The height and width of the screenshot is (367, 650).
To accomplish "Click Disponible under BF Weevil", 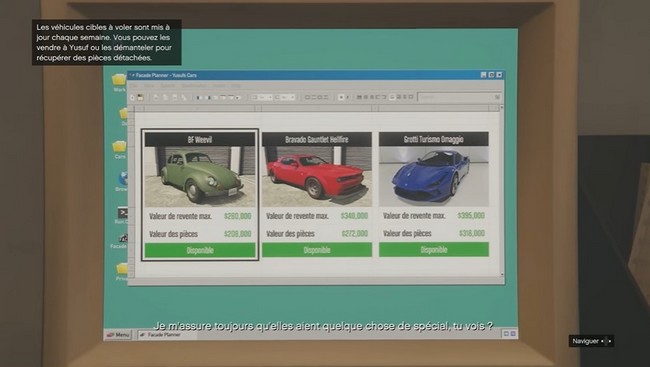I will [200, 250].
